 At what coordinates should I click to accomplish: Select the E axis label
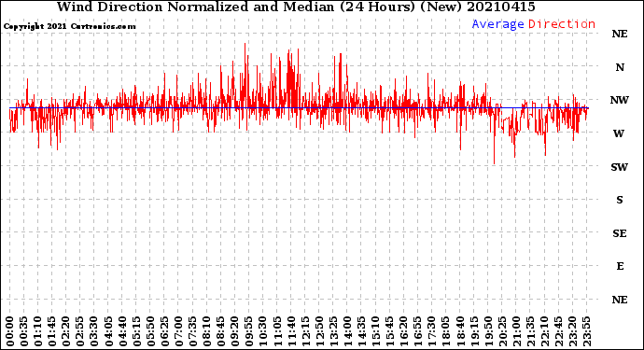pos(620,266)
